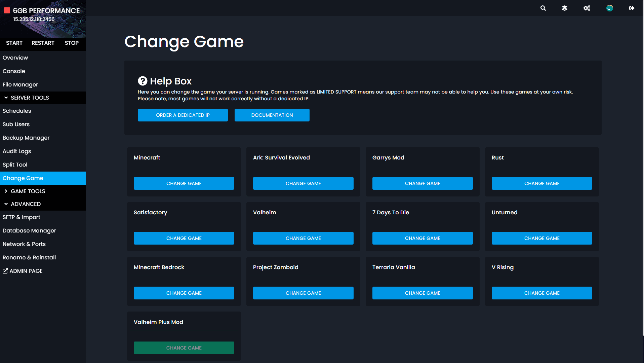Viewport: 644px width, 363px height.
Task: Open the Console page
Action: click(x=43, y=71)
